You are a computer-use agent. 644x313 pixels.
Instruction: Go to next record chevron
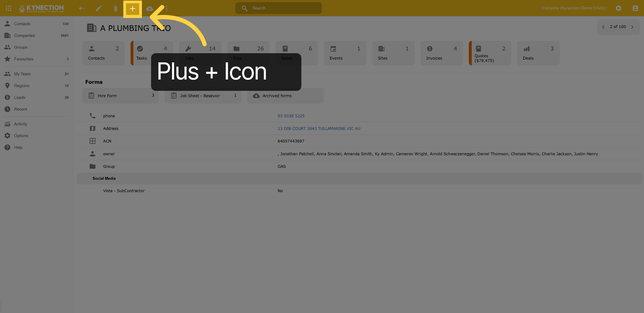click(x=632, y=27)
